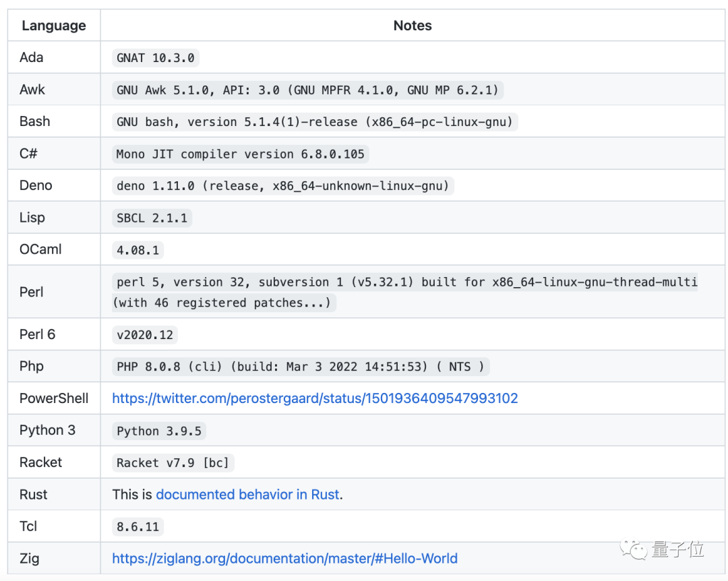Click the Language column header
This screenshot has height=581, width=728.
point(54,26)
